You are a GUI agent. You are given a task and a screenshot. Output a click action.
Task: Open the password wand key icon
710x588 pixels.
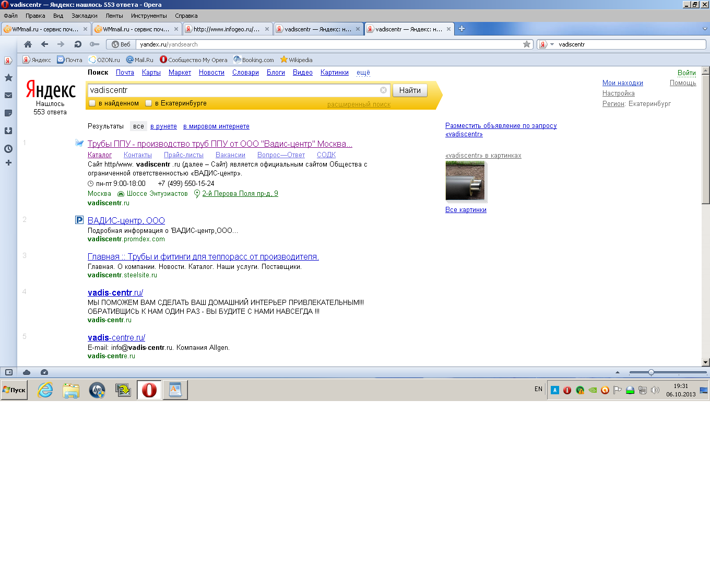pyautogui.click(x=94, y=44)
